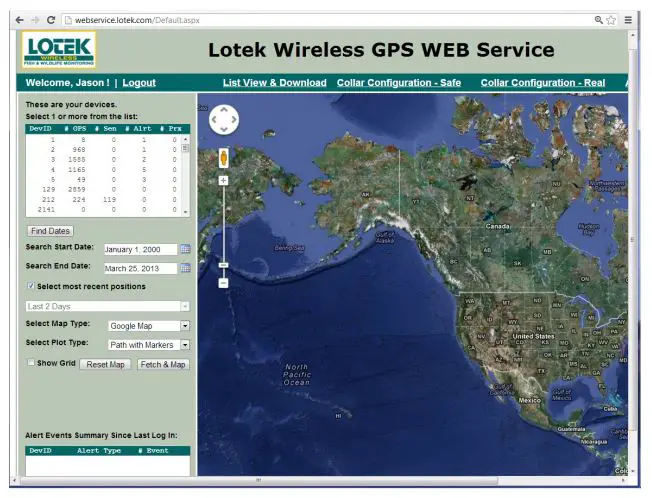
Task: Go back using browser back arrow
Action: point(20,20)
